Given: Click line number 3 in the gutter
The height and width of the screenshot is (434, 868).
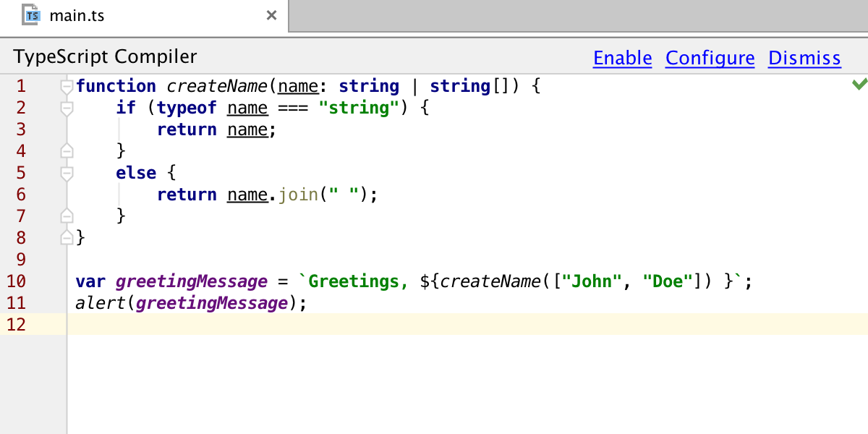Looking at the screenshot, I should pyautogui.click(x=20, y=129).
